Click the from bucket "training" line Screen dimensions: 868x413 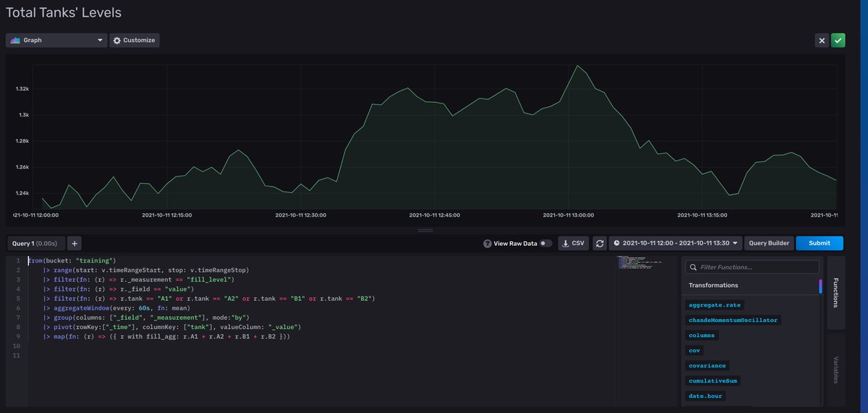[x=72, y=260]
